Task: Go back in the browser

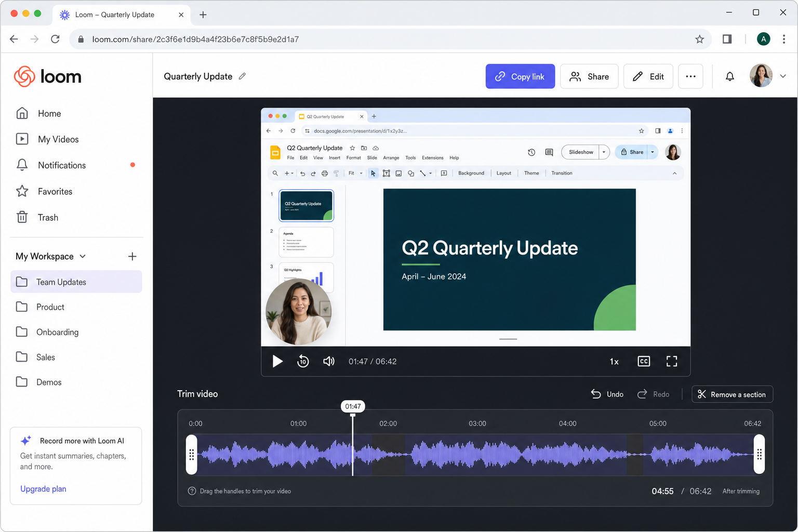Action: (x=14, y=39)
